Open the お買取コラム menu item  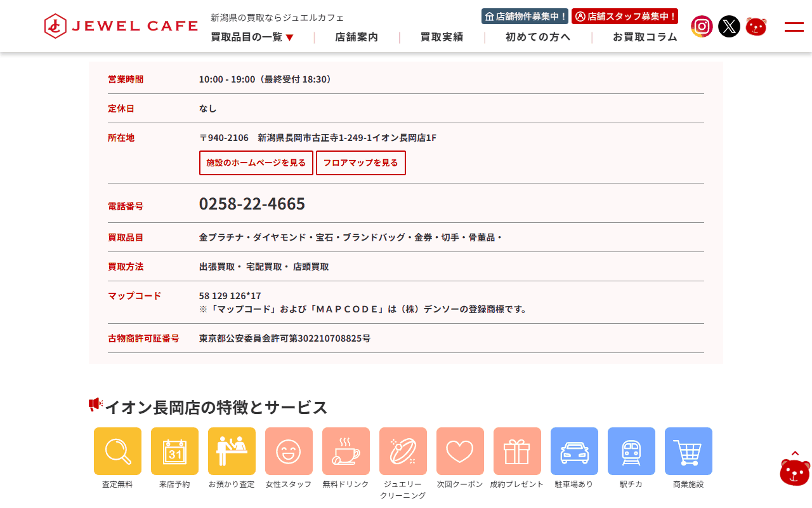tap(645, 37)
